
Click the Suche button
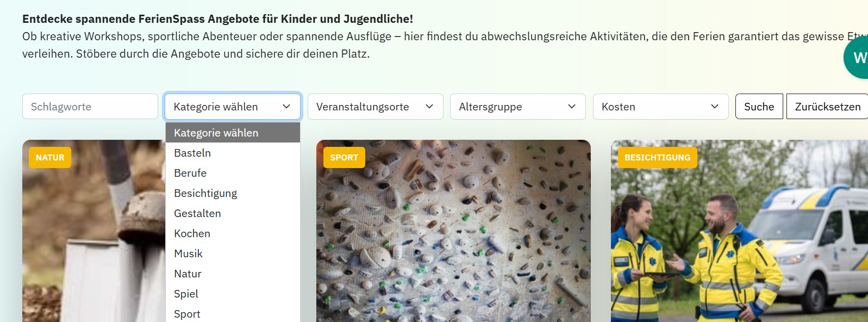pos(759,107)
